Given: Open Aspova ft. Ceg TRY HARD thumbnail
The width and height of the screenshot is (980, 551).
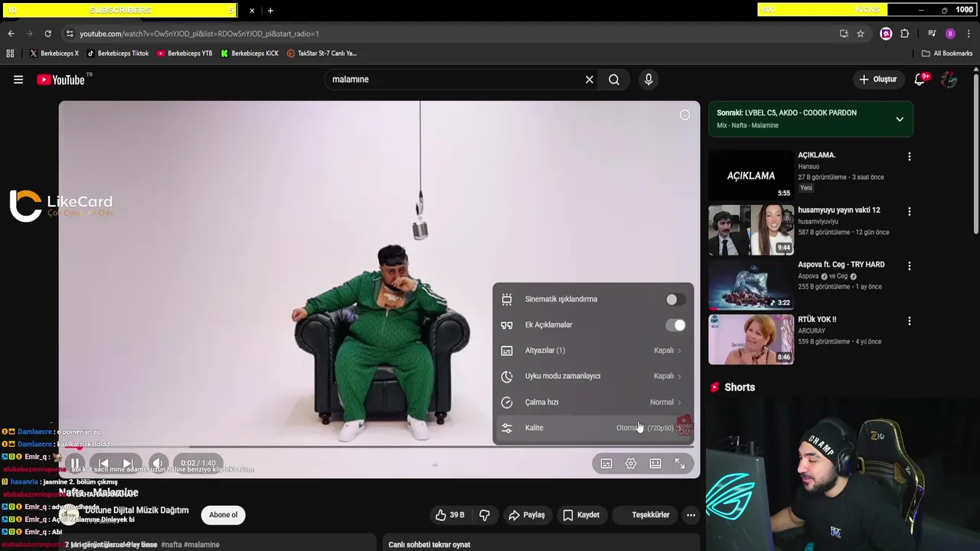Looking at the screenshot, I should [x=751, y=285].
